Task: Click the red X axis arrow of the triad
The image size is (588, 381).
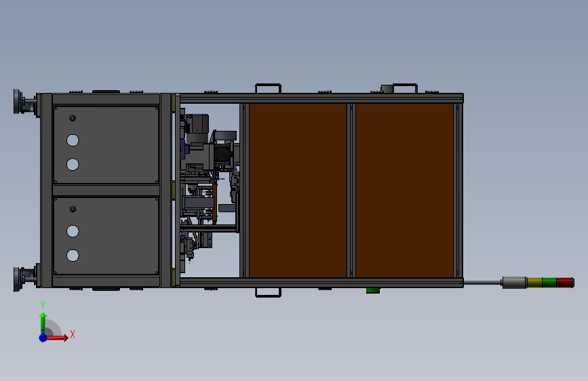Action: point(57,338)
